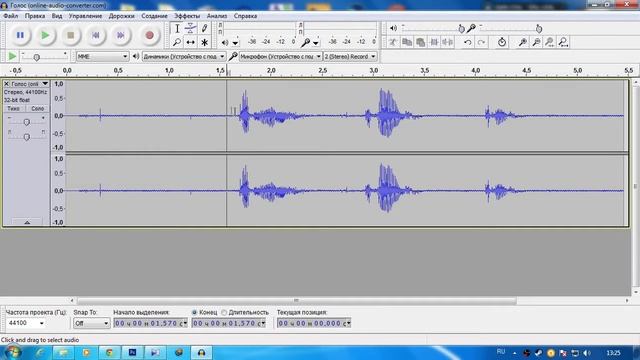This screenshot has height=360, width=640.
Task: Toggle the track Соло button
Action: 38,109
